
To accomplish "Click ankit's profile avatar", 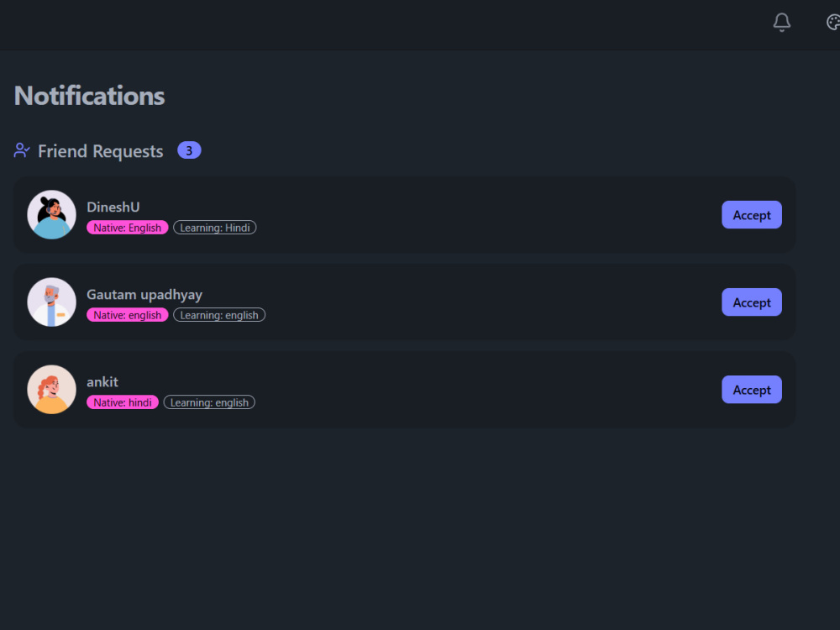I will pos(51,390).
